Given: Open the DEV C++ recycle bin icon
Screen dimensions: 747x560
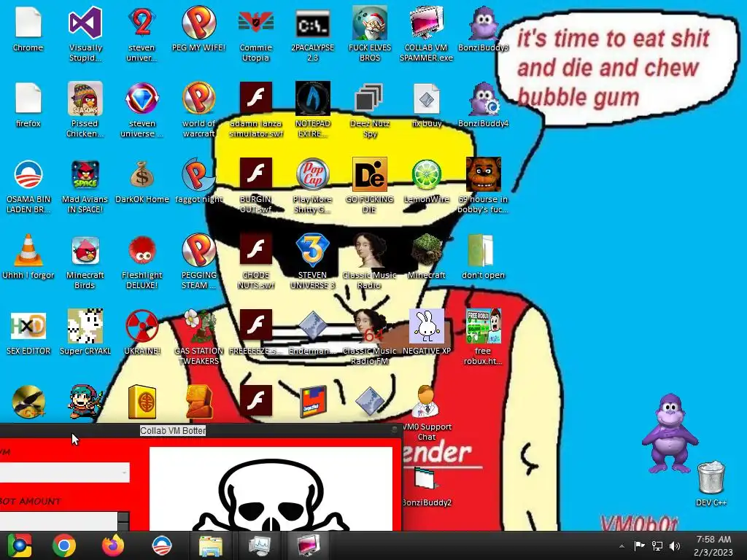Looking at the screenshot, I should [x=711, y=483].
